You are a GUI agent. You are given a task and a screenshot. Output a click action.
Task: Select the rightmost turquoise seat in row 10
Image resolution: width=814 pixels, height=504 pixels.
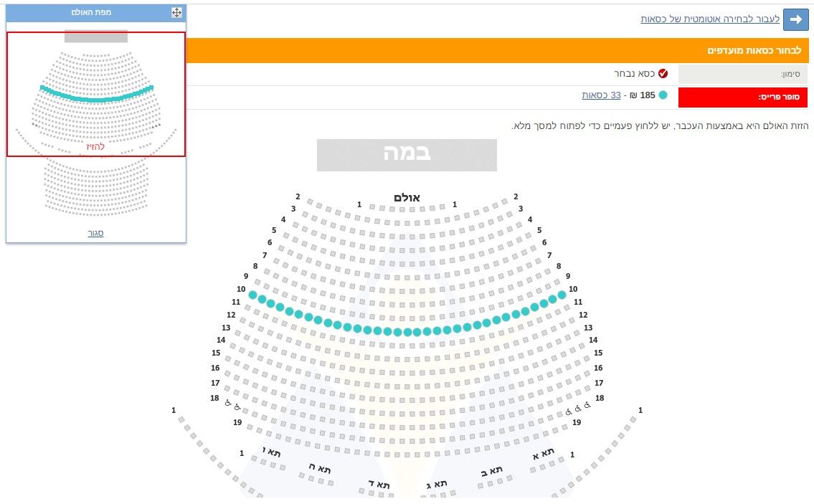562,295
